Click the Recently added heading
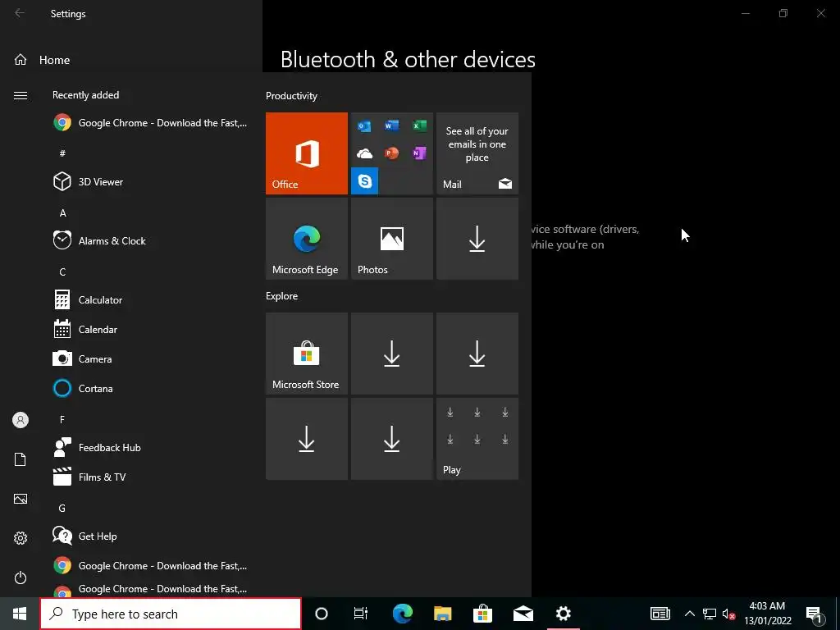840x630 pixels. [x=85, y=95]
